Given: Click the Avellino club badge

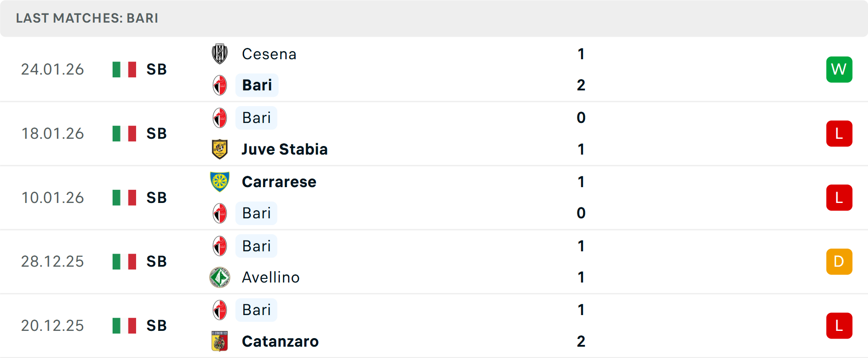Looking at the screenshot, I should pyautogui.click(x=220, y=277).
